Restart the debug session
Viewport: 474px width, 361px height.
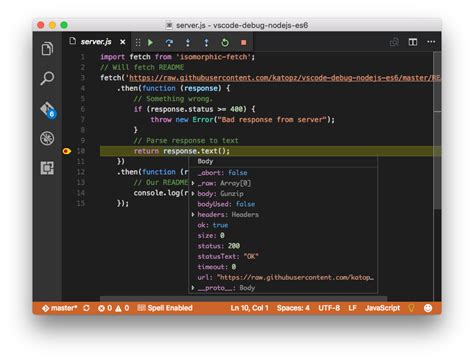coord(225,42)
